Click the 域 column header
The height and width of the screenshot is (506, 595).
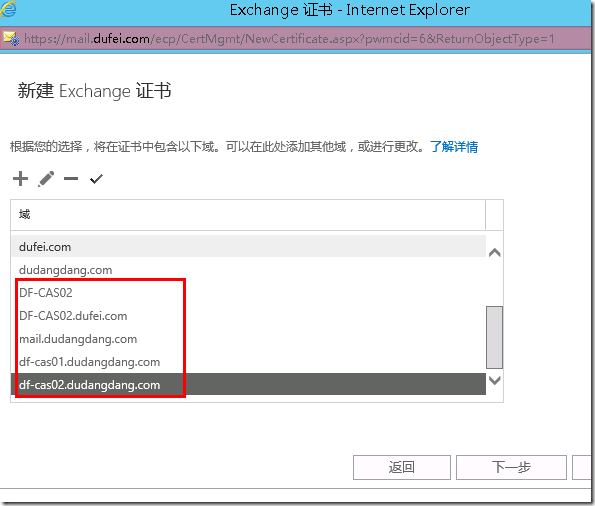(x=248, y=215)
